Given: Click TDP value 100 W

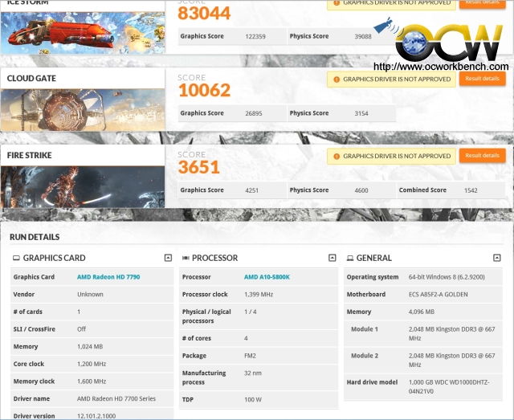Looking at the screenshot, I should click(x=253, y=400).
